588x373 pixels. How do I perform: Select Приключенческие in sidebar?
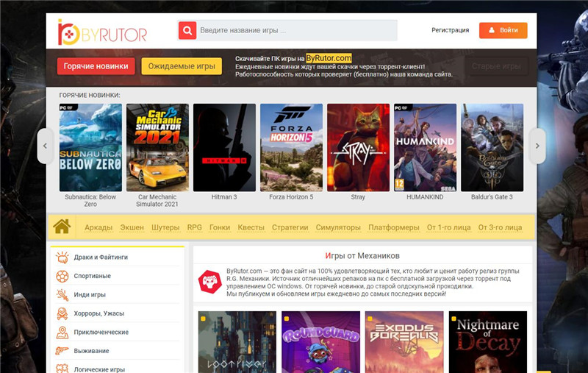tap(101, 333)
